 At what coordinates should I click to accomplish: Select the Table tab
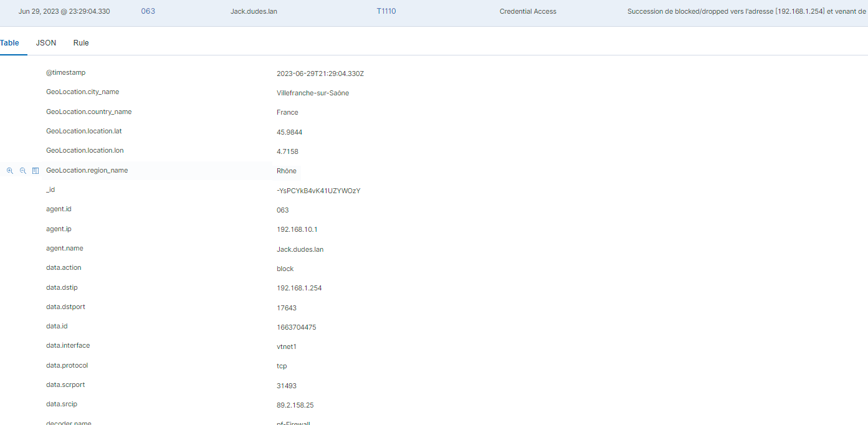click(10, 43)
